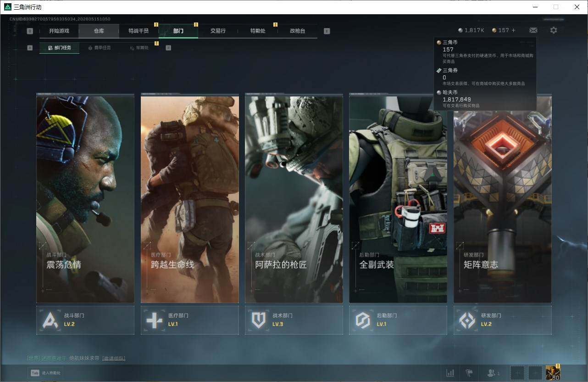Click the second empty squad slot plus
The height and width of the screenshot is (382, 588).
click(x=535, y=373)
